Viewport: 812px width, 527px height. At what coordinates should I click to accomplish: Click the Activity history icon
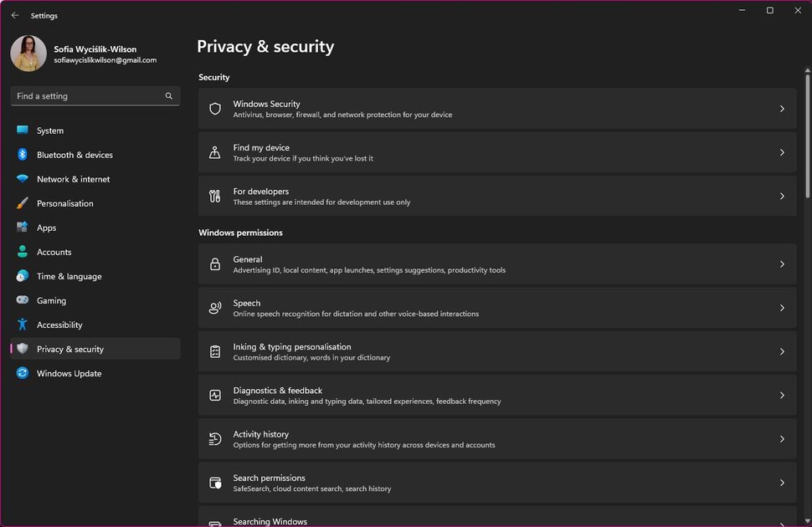pos(216,438)
